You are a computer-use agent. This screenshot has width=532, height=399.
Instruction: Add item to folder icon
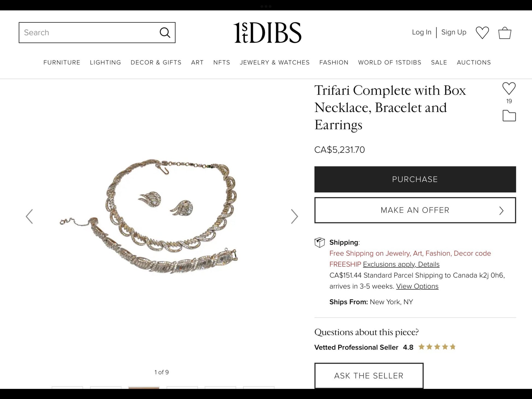[509, 116]
